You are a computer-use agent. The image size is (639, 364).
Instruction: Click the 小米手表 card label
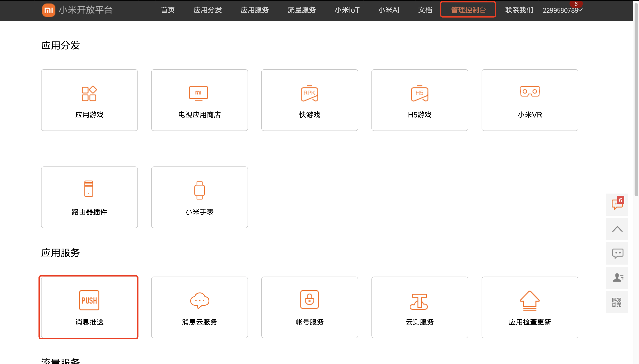click(x=199, y=212)
